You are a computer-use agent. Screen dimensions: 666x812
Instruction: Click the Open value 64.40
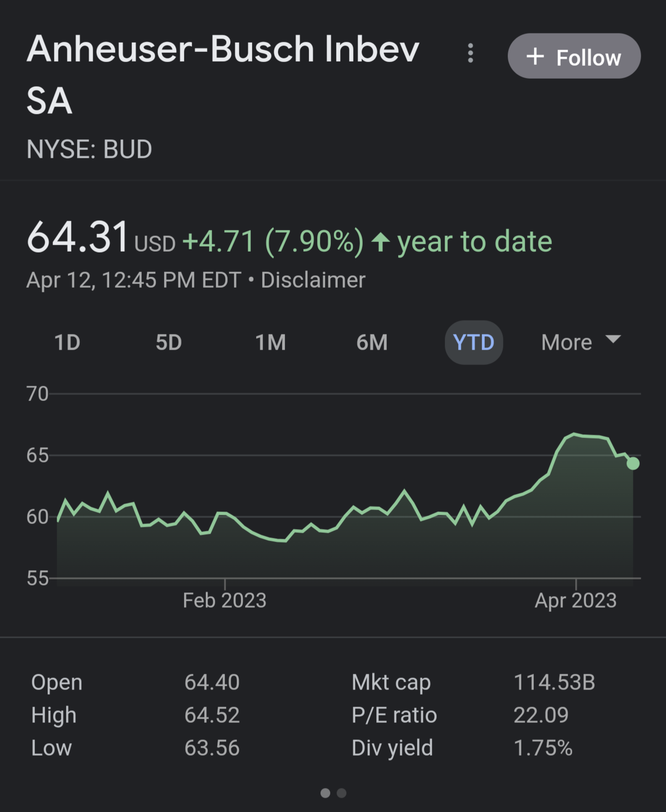(x=212, y=683)
